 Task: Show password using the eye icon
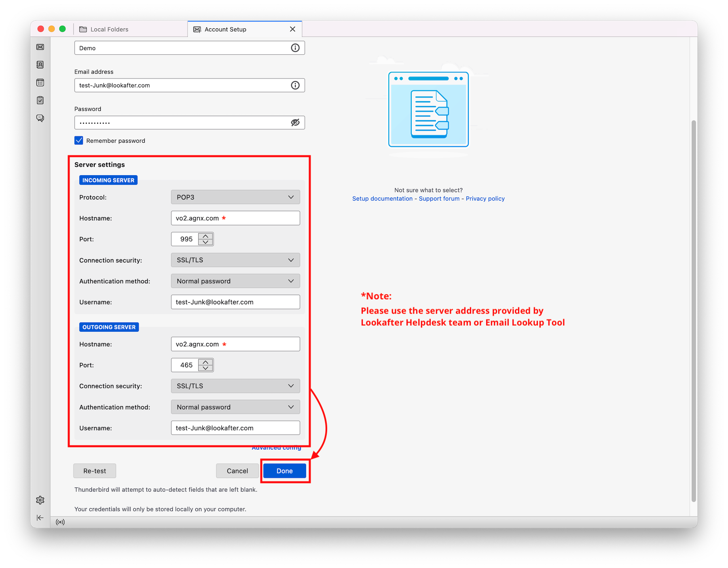295,123
